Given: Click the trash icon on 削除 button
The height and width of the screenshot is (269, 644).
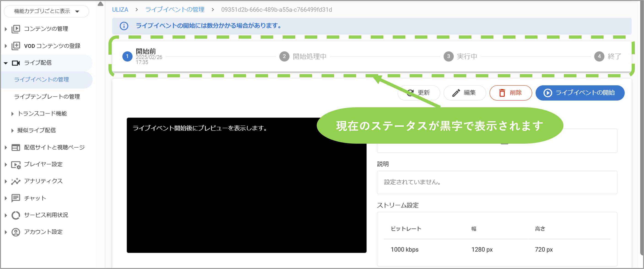Looking at the screenshot, I should coord(502,93).
